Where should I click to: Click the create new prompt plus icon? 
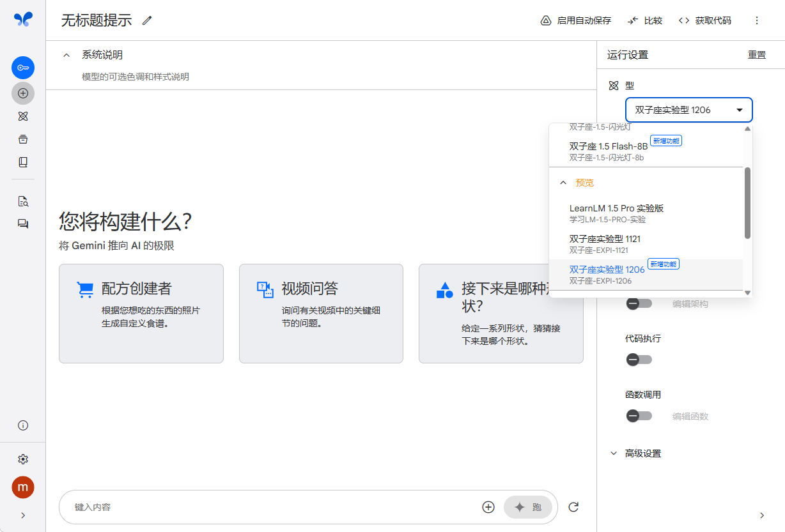pyautogui.click(x=23, y=93)
